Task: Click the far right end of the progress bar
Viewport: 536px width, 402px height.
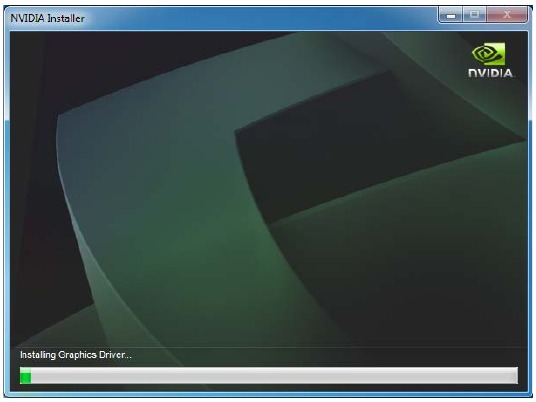Action: (x=515, y=376)
